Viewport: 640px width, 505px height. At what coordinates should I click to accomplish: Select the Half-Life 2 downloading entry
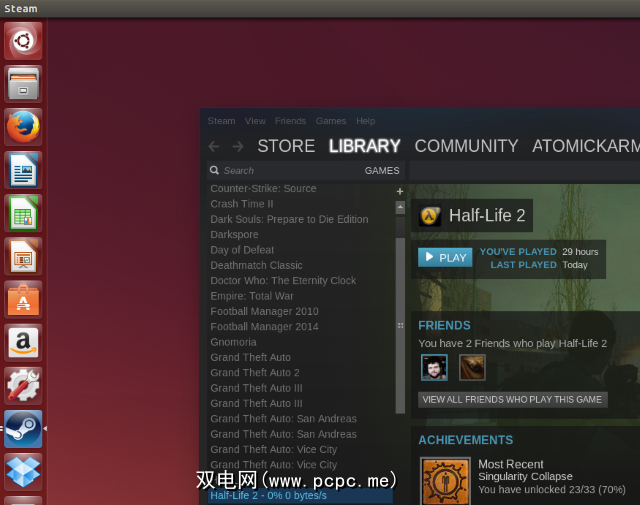(300, 496)
